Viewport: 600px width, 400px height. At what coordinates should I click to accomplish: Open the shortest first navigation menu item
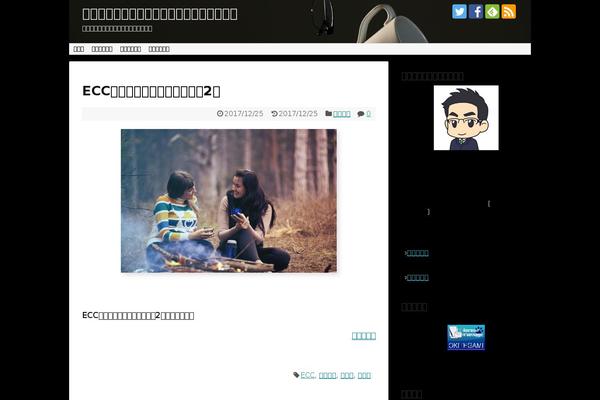click(78, 49)
